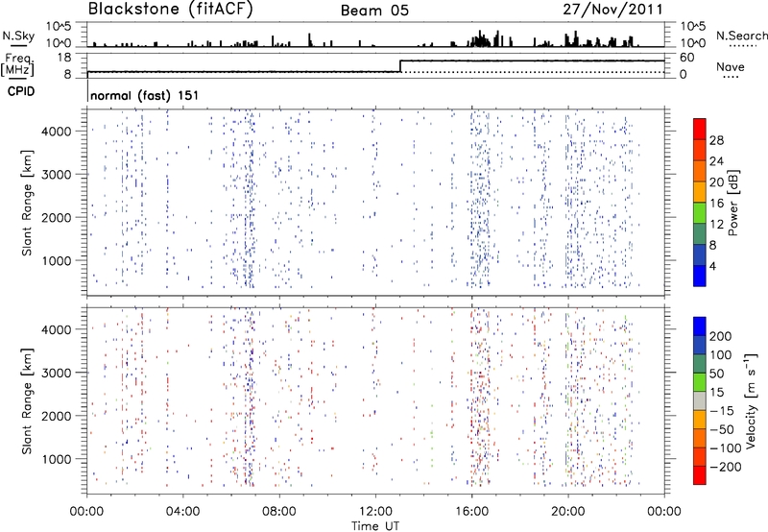
Task: Click the '08:00' time axis tick label
Action: (x=278, y=512)
